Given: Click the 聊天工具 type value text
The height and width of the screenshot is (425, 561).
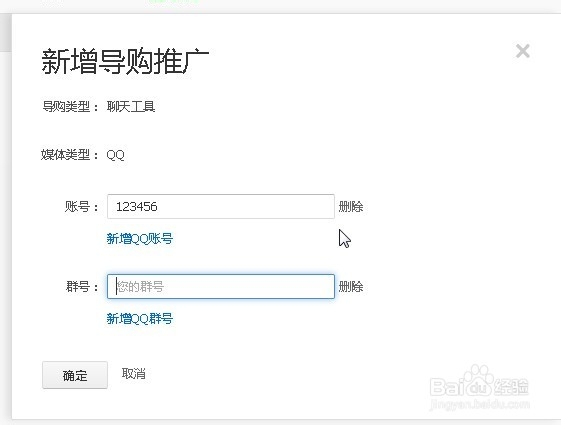Looking at the screenshot, I should (x=131, y=107).
